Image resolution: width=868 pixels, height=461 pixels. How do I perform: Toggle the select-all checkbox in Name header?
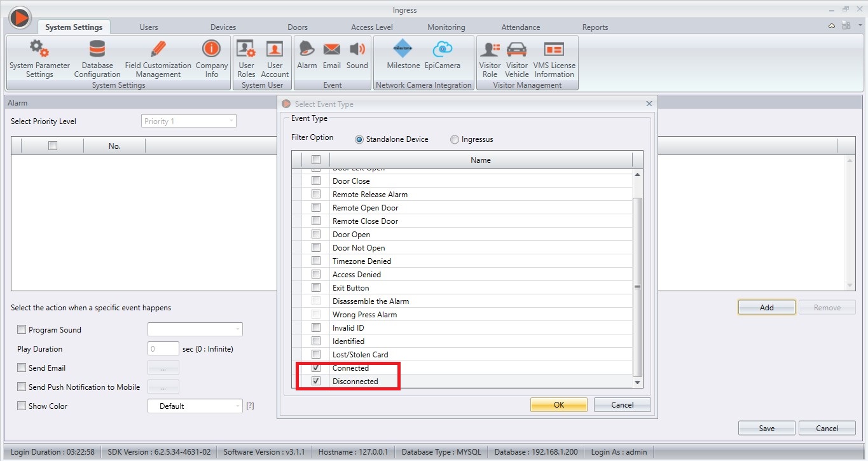[316, 160]
